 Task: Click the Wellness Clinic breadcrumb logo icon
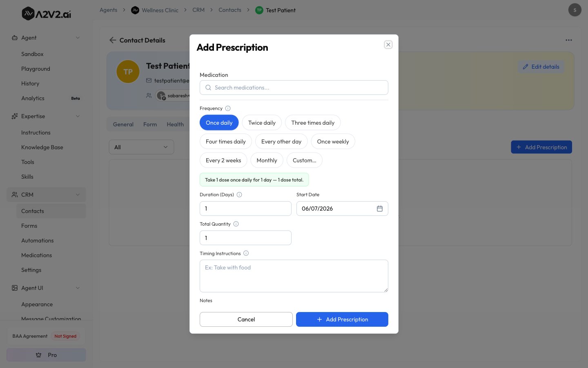tap(135, 10)
